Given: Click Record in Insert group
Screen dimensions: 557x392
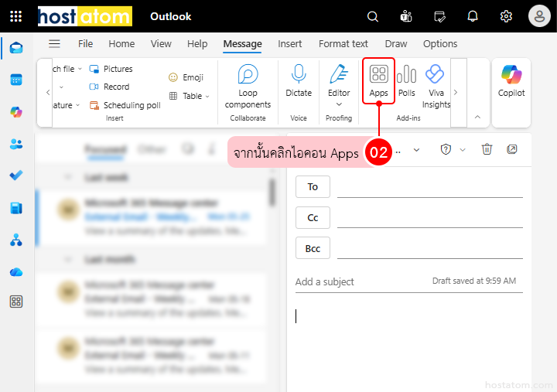Looking at the screenshot, I should (x=109, y=87).
